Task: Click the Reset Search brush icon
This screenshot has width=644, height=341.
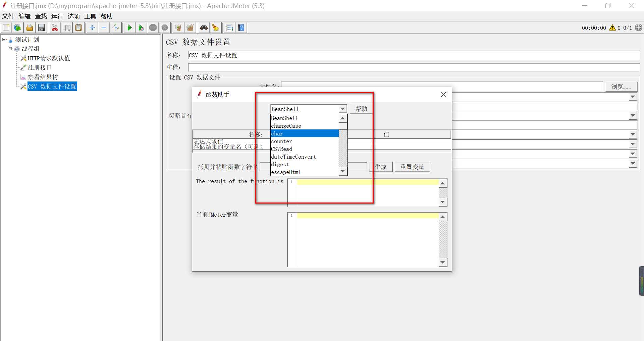Action: pyautogui.click(x=216, y=27)
